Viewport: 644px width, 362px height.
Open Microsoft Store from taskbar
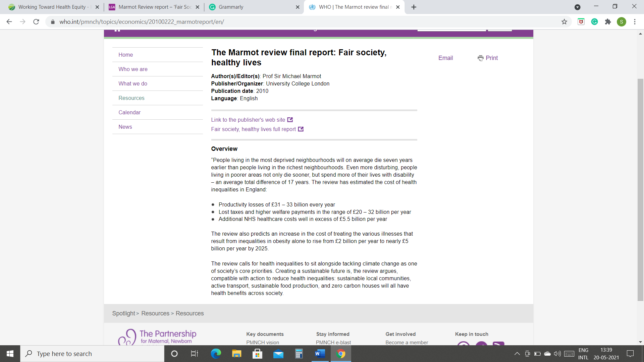tap(257, 354)
